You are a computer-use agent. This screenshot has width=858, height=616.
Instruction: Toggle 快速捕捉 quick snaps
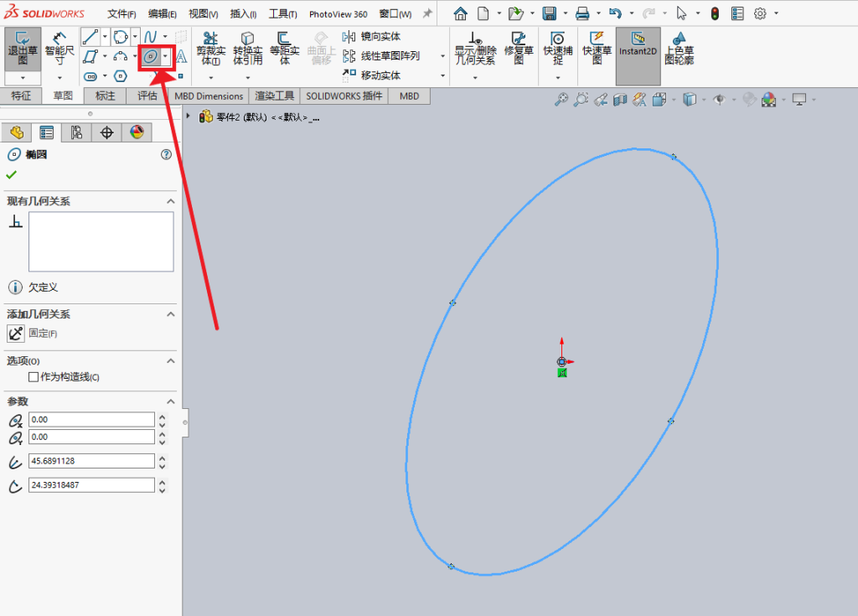pos(557,48)
